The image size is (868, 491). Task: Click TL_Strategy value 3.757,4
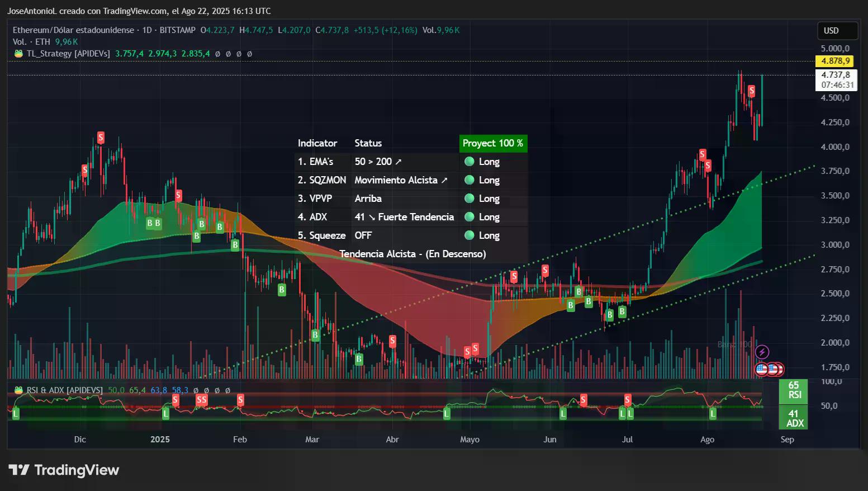tap(129, 54)
